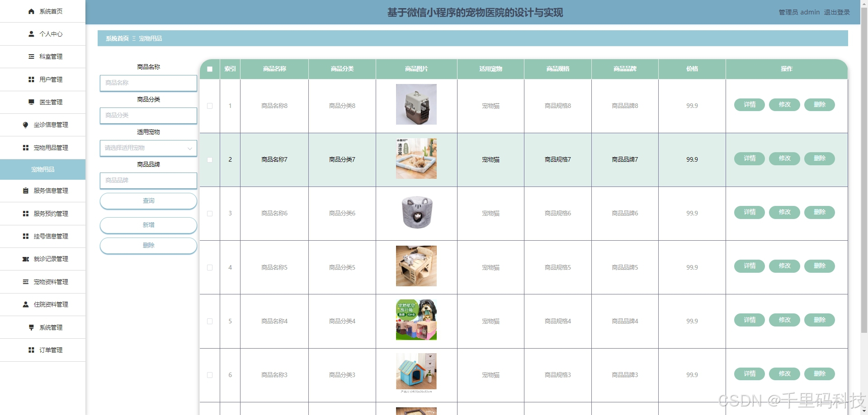Click the grid icon beside 订单管理
Screen dimensions: 868x415
click(31, 350)
